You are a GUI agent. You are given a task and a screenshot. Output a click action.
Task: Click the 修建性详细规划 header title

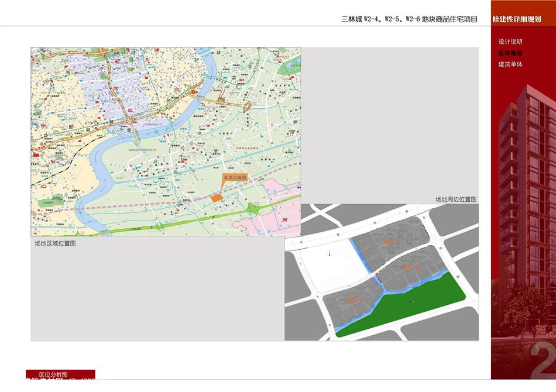coord(516,19)
